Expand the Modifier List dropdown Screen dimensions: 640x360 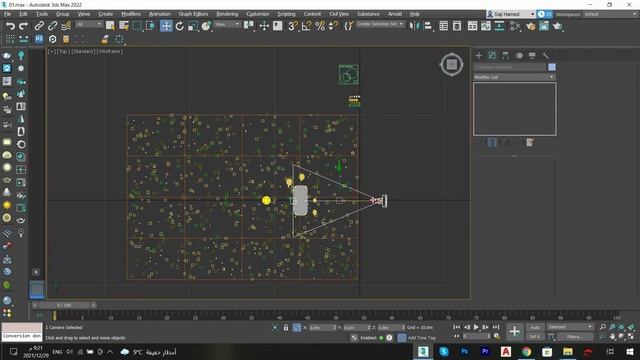[514, 77]
